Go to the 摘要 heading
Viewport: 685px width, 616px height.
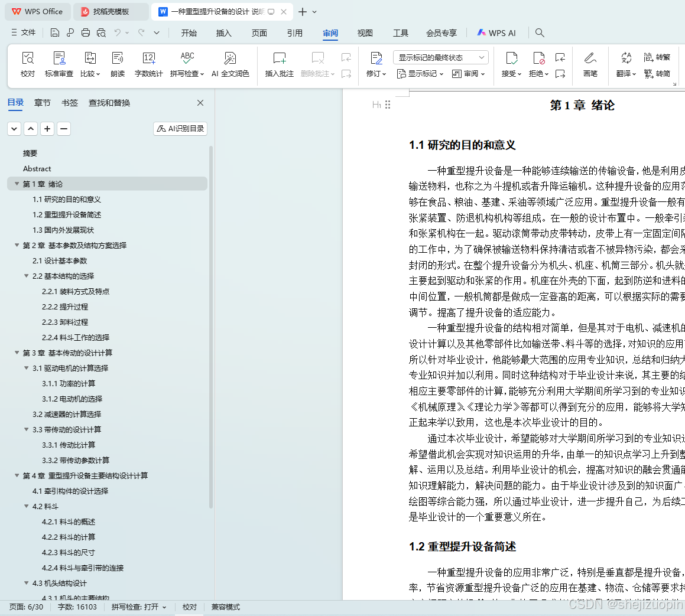pyautogui.click(x=30, y=153)
